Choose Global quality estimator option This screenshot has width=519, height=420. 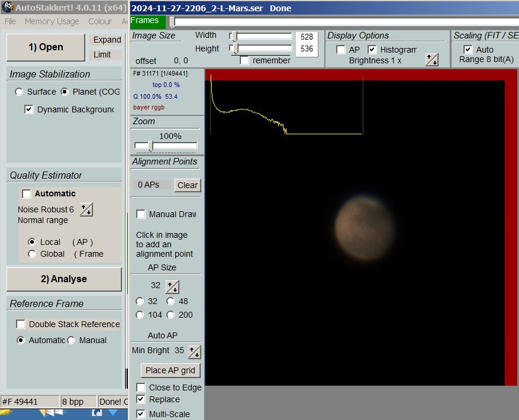click(x=33, y=254)
